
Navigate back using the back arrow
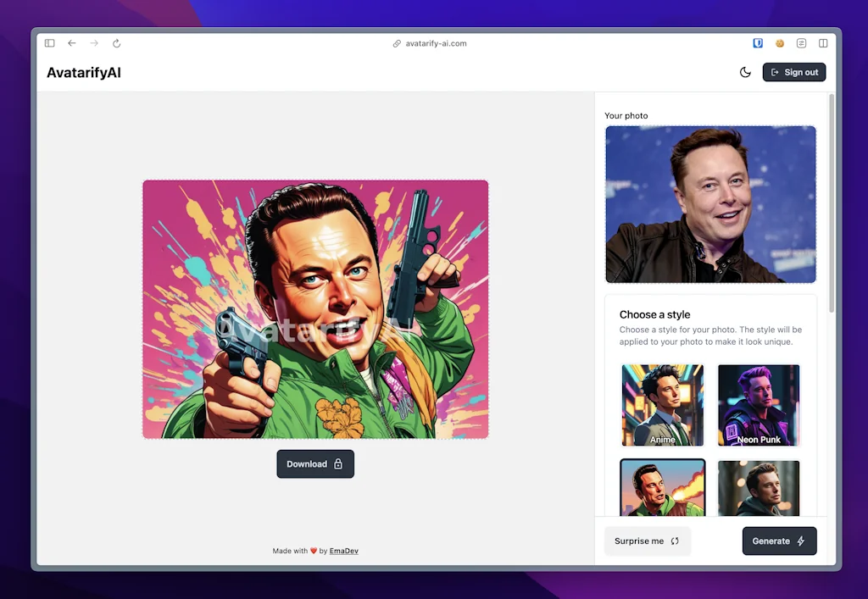coord(71,43)
